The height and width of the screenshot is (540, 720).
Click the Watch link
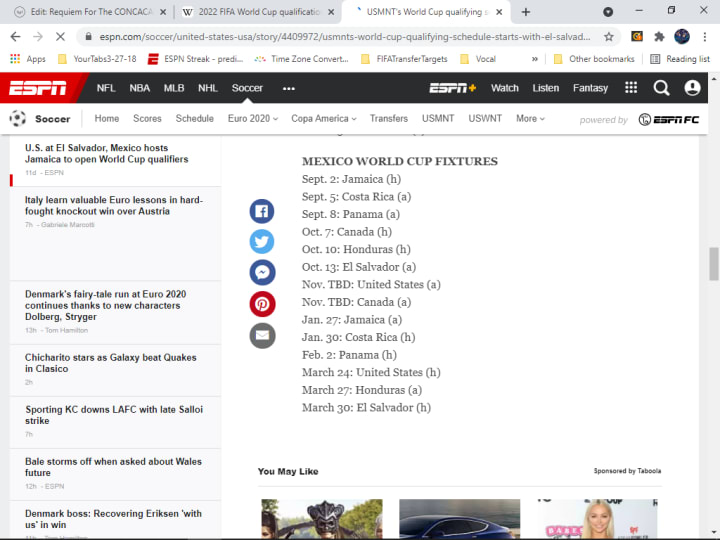click(x=505, y=88)
